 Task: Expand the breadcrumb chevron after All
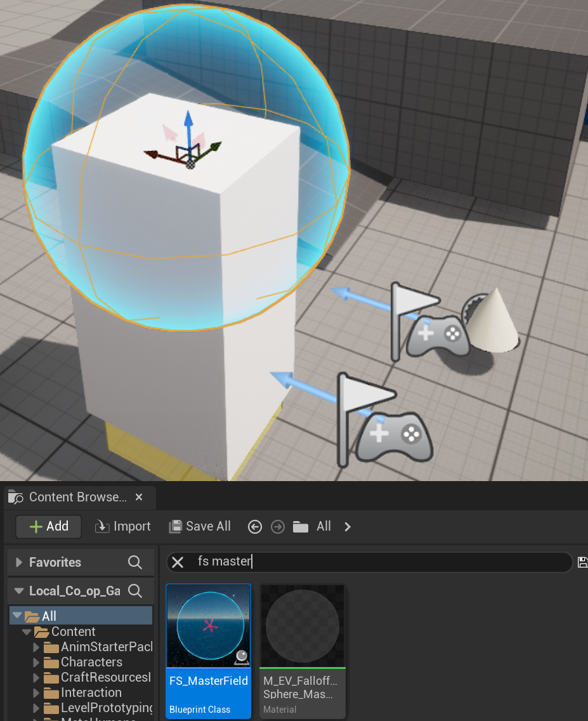point(348,527)
